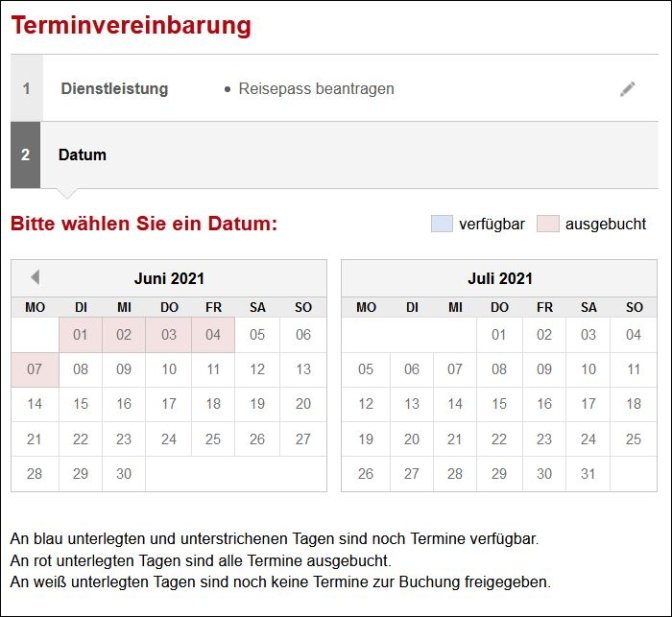672x617 pixels.
Task: Pick day 31 in Juli 2021
Action: (x=588, y=474)
